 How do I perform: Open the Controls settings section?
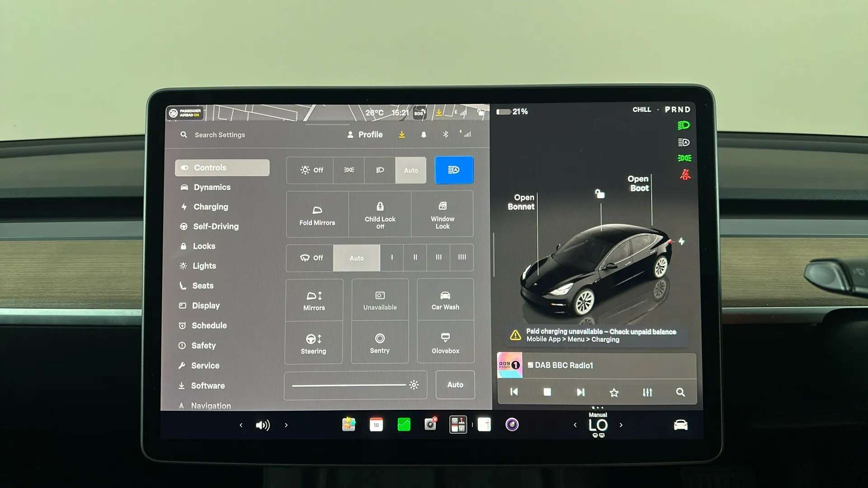[x=222, y=168]
